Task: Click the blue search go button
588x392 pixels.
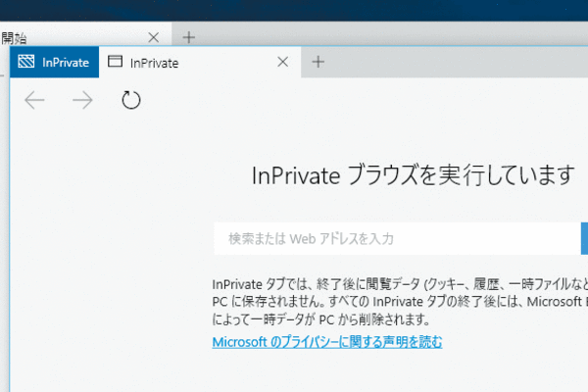Action: (x=584, y=238)
